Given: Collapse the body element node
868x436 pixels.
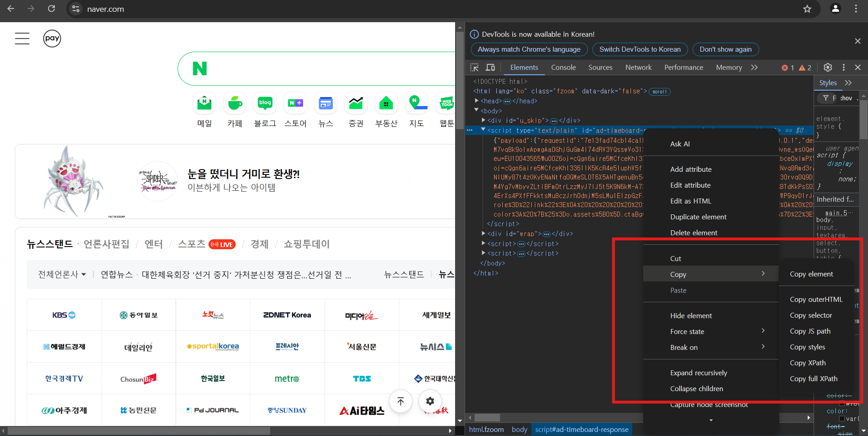Looking at the screenshot, I should [x=476, y=110].
